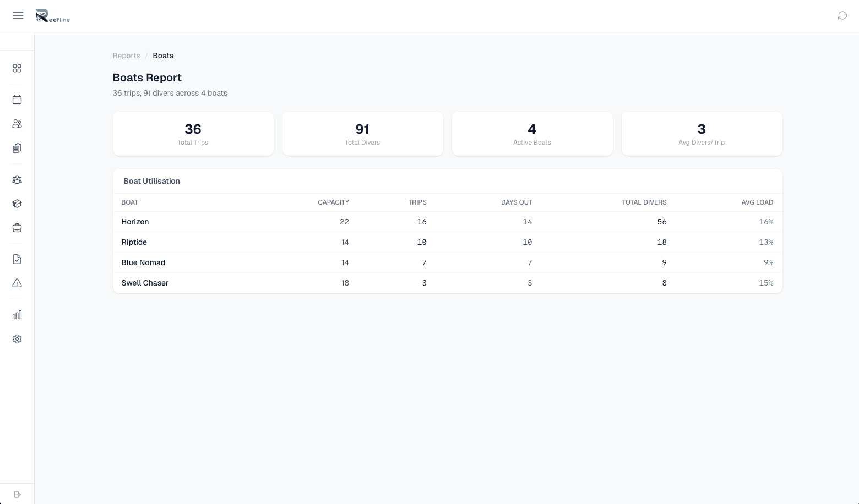Screen dimensions: 859x504
Task: Click Riptide's total divers value 18
Action: click(x=662, y=242)
